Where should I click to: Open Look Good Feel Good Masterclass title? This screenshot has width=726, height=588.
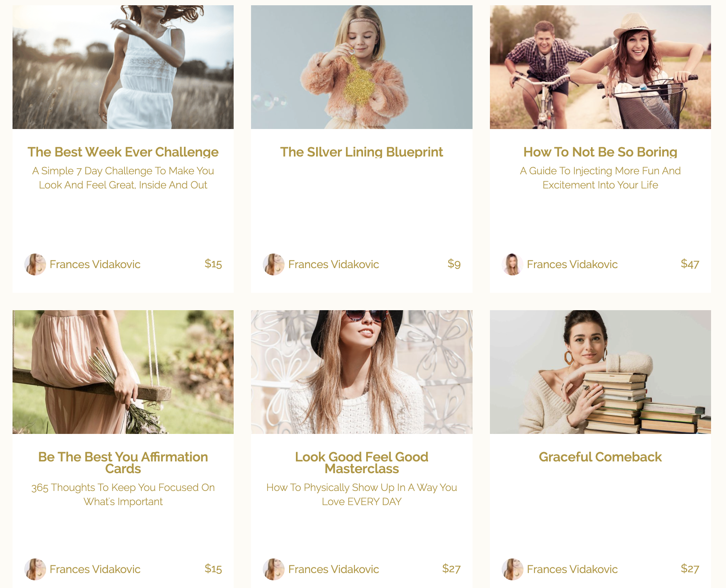point(362,463)
